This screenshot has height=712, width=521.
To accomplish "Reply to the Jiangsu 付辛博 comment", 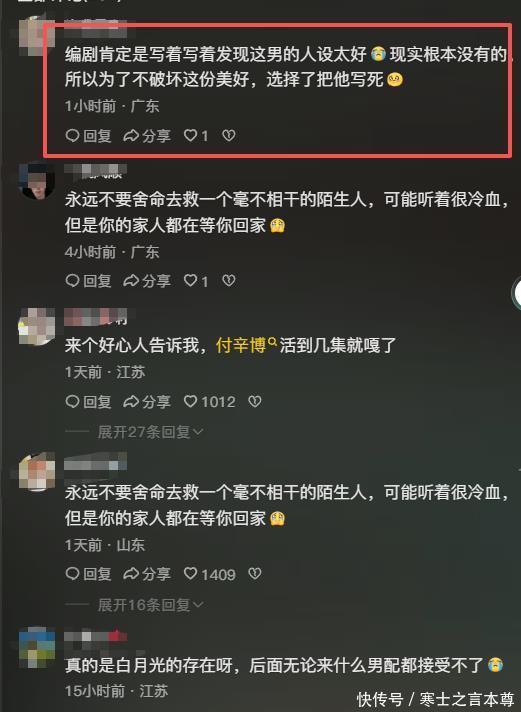I will click(x=89, y=401).
